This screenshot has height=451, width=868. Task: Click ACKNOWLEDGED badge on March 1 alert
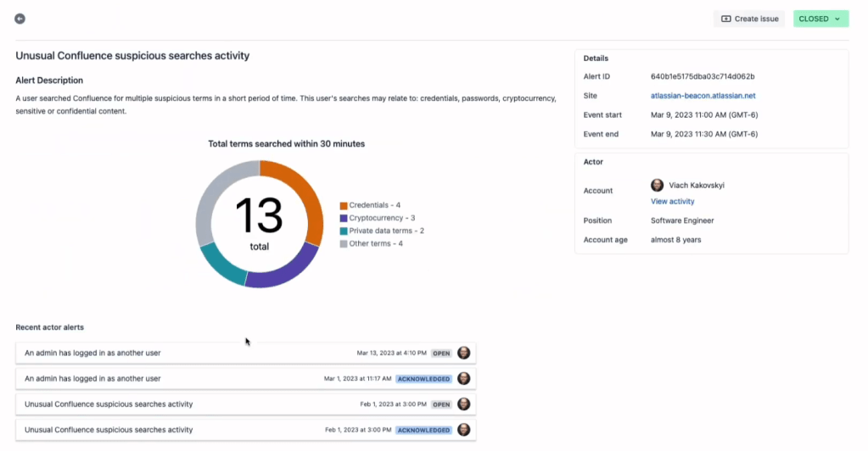[x=423, y=379]
